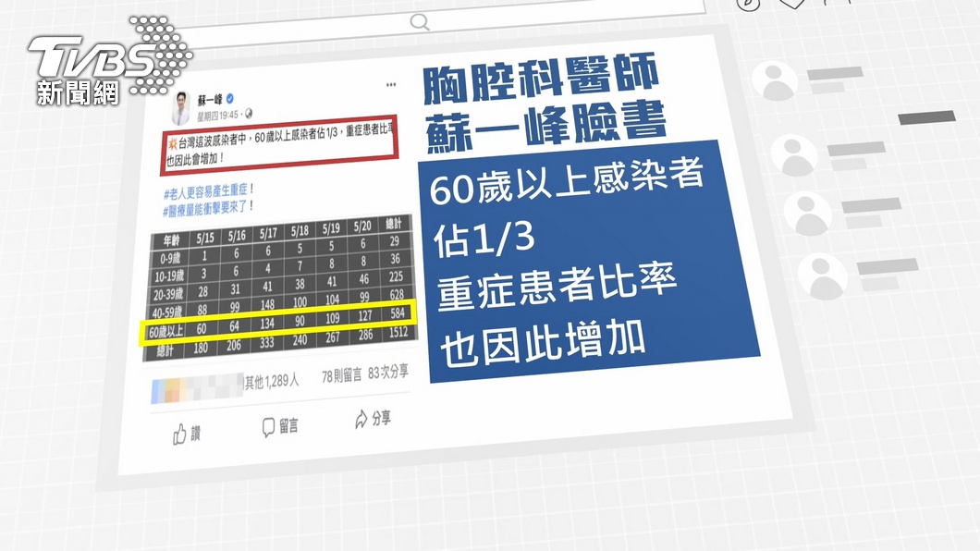Screen dimensions: 980x551
Task: Click the 267 cell in 總計 row
Action: (x=333, y=337)
